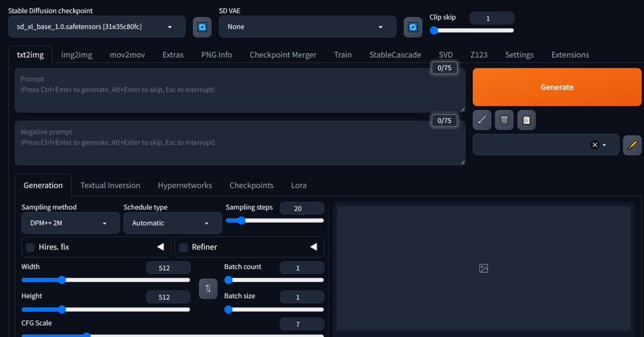Click the read generation parameters arrow icon

481,120
